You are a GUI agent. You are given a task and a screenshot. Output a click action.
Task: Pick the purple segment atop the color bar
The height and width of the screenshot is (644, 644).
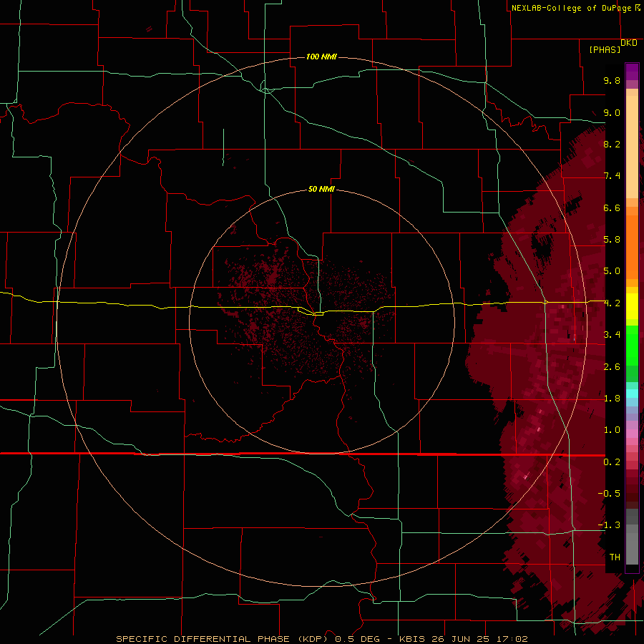click(632, 72)
